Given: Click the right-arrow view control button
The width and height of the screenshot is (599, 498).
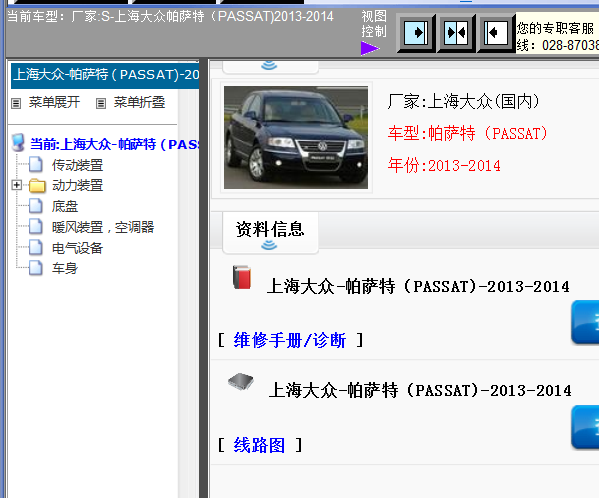Looking at the screenshot, I should point(416,33).
